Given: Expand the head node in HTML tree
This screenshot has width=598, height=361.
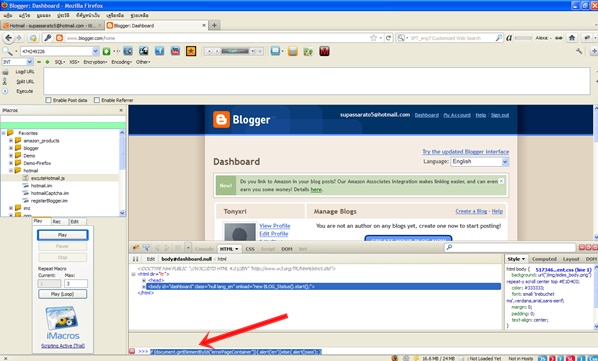Looking at the screenshot, I should (x=144, y=280).
